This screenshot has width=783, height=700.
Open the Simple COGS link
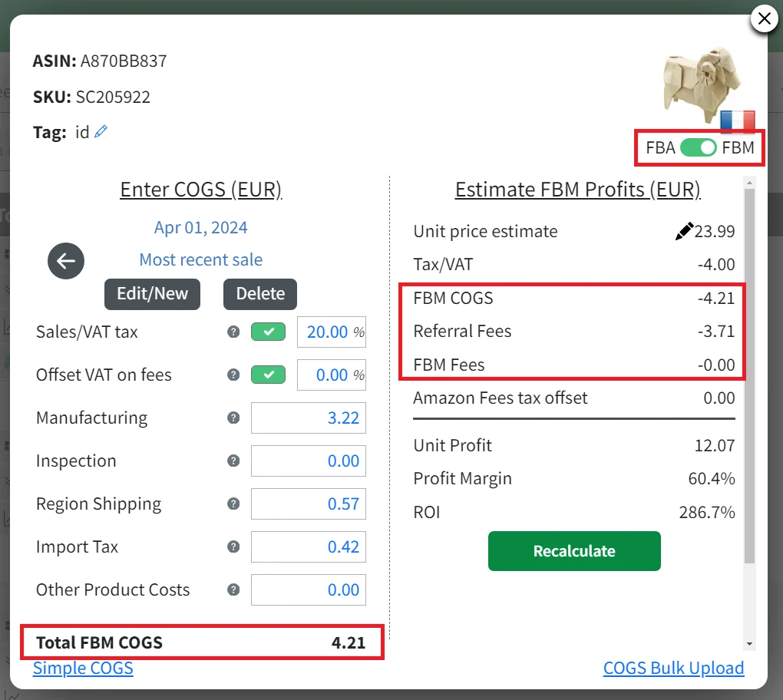click(x=83, y=668)
